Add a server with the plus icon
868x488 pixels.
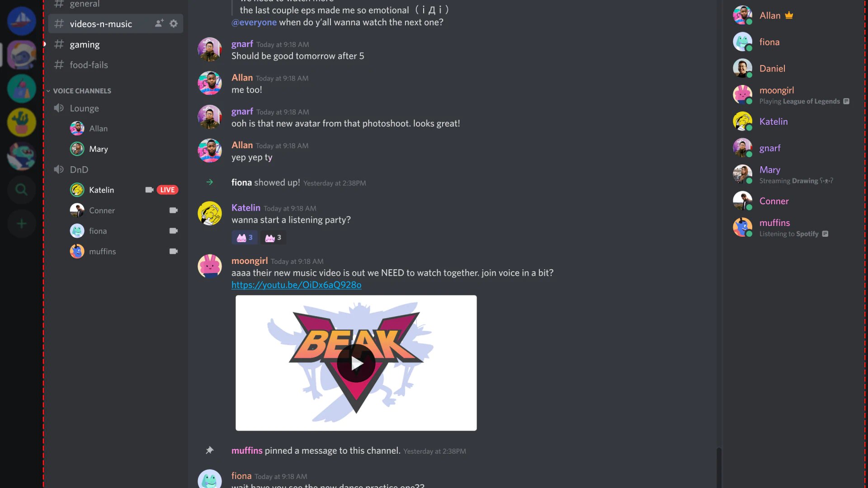point(21,224)
